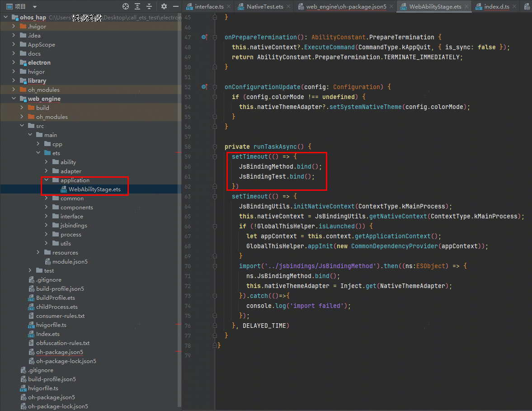Select the hvigor folder
The width and height of the screenshot is (532, 411).
tap(36, 71)
